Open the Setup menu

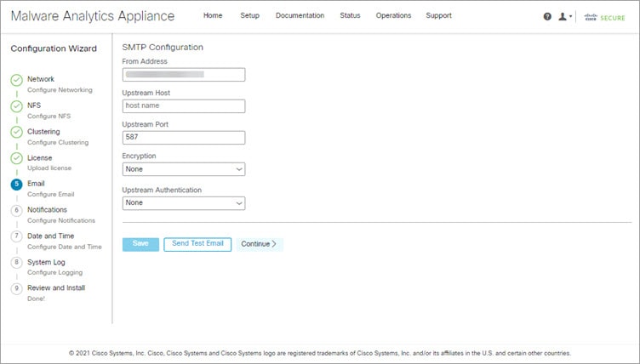coord(250,15)
